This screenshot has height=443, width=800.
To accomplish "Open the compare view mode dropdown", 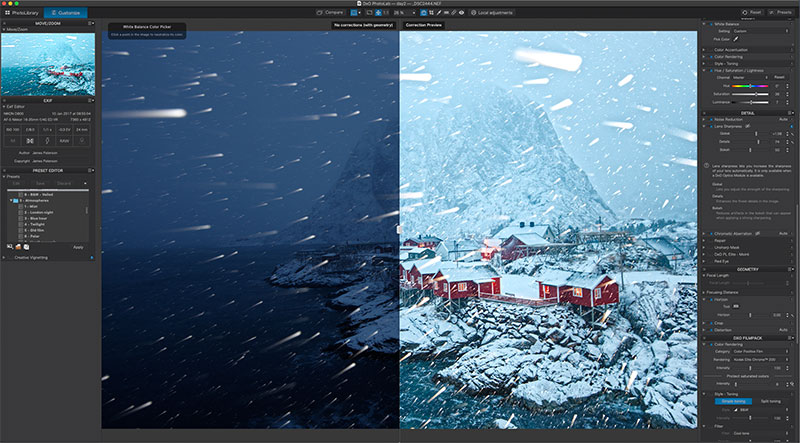I will 360,12.
